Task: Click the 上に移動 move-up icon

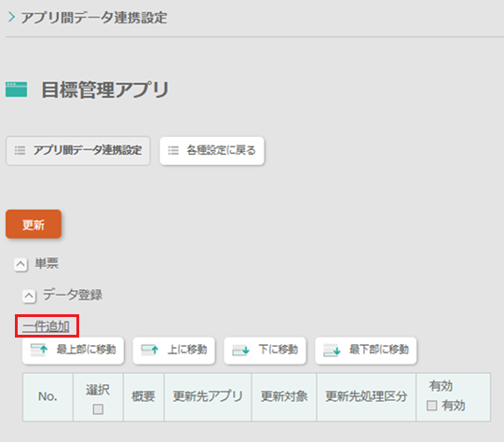Action: [150, 350]
